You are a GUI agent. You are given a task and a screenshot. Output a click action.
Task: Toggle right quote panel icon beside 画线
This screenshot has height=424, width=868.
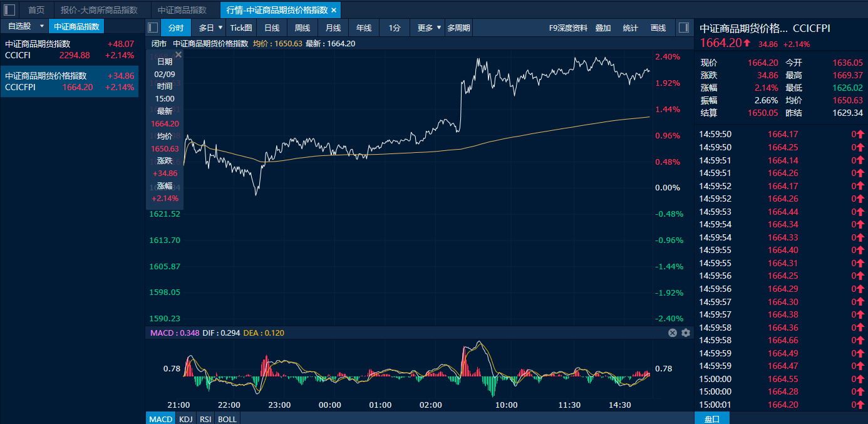click(683, 28)
